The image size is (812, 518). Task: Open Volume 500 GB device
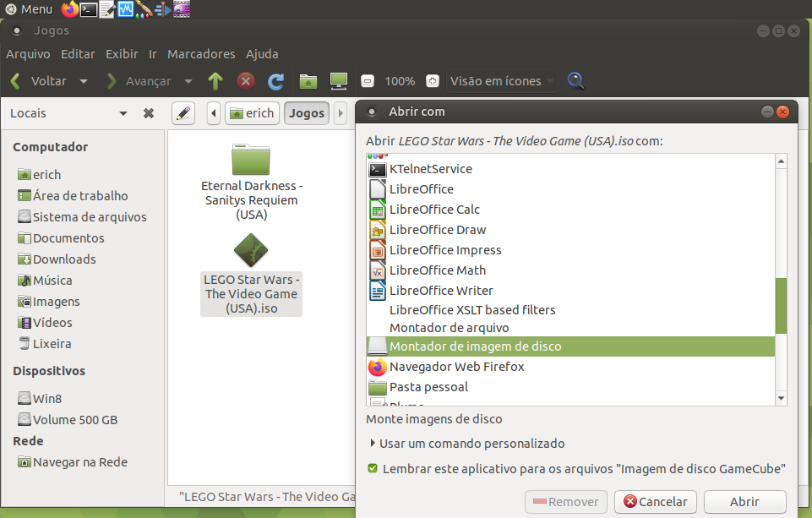(68, 420)
